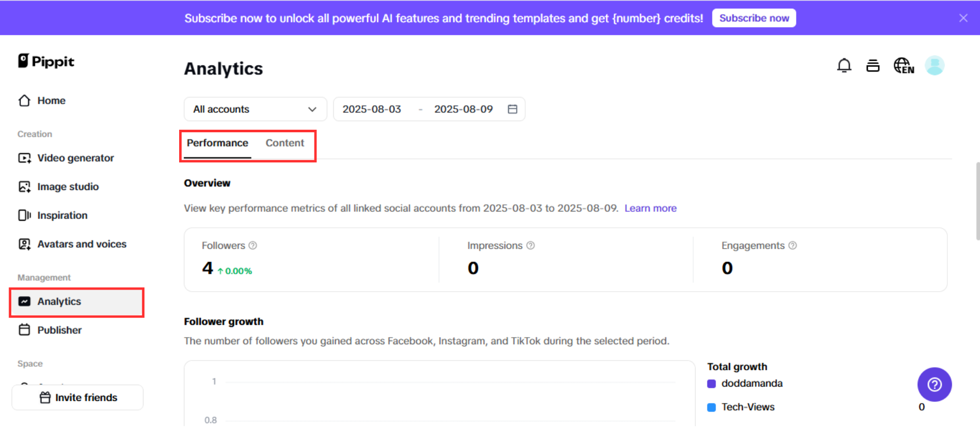Open Video generator in the sidebar

(x=75, y=158)
